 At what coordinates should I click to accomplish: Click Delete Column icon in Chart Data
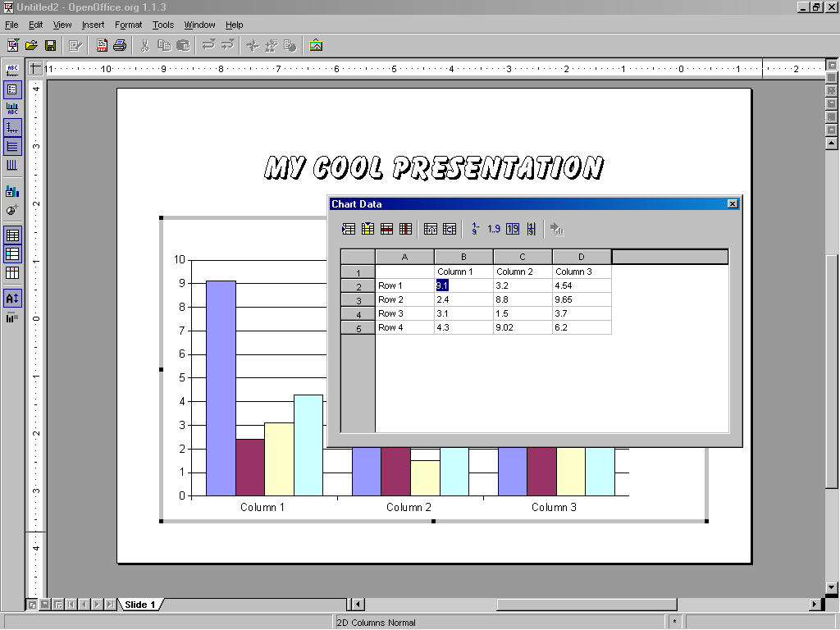click(x=405, y=229)
